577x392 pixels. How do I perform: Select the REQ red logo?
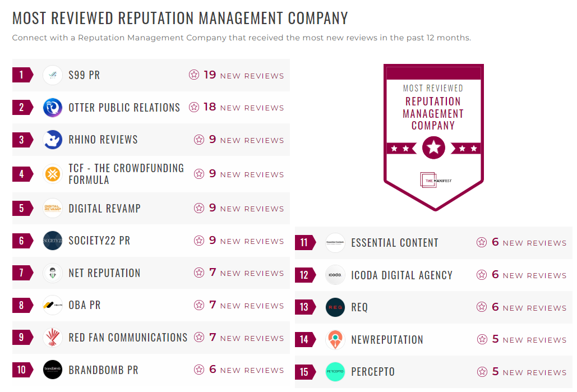coord(335,307)
